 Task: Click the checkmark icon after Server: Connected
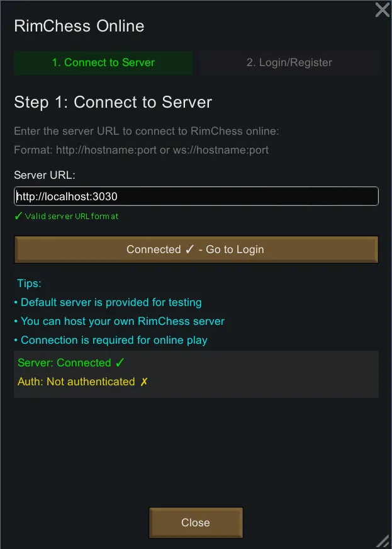120,363
